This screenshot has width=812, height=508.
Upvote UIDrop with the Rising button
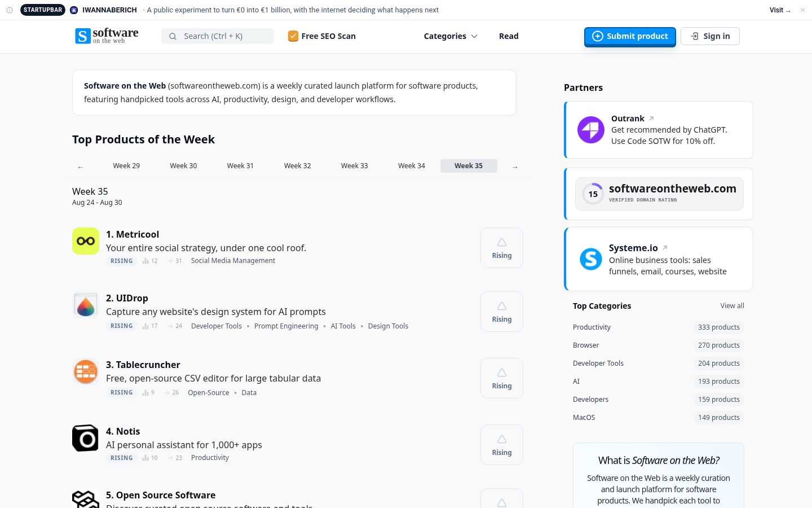502,312
